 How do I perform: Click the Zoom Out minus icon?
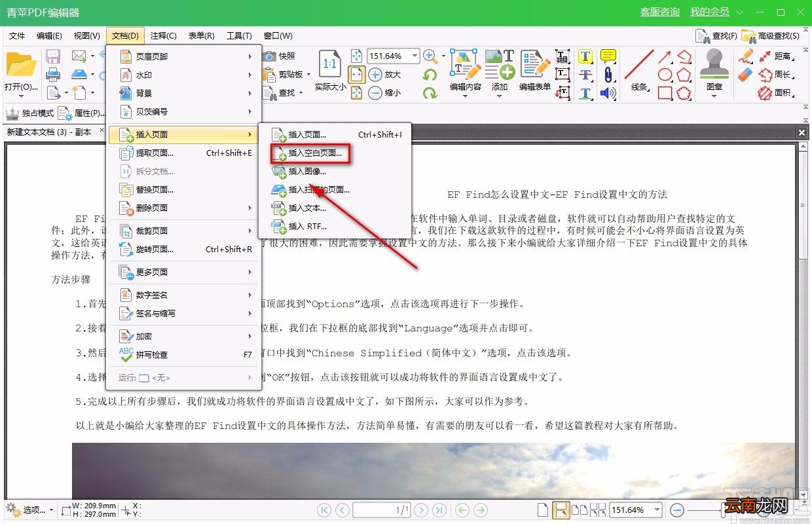[375, 93]
